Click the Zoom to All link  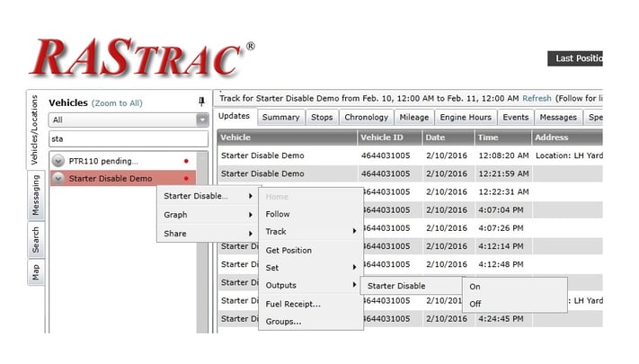(117, 103)
